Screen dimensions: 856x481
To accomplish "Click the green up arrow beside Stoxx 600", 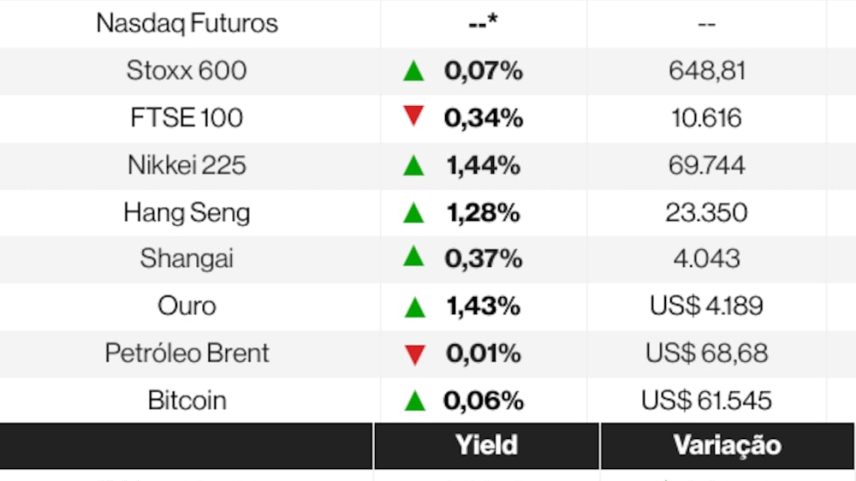I will point(413,71).
